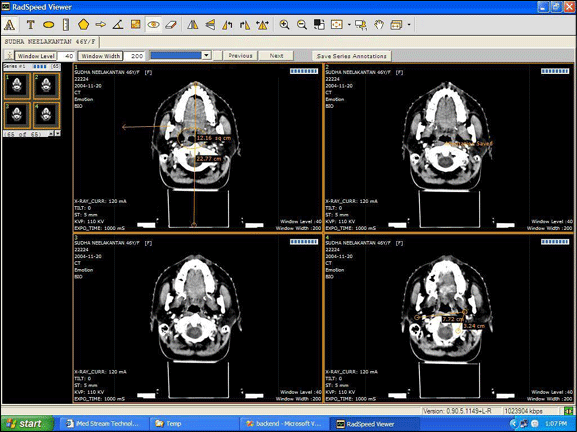This screenshot has width=577, height=432.
Task: Pick the angle measurement tool
Action: pos(118,25)
